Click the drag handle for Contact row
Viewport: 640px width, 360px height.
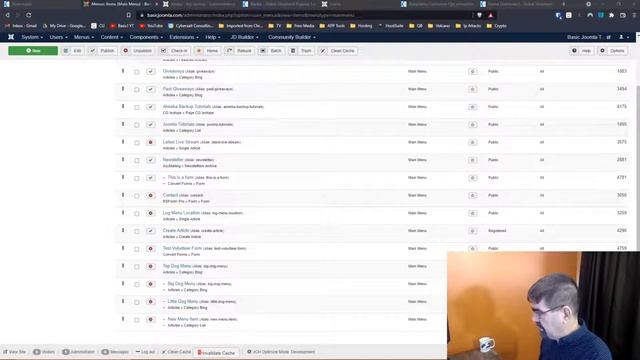click(123, 195)
